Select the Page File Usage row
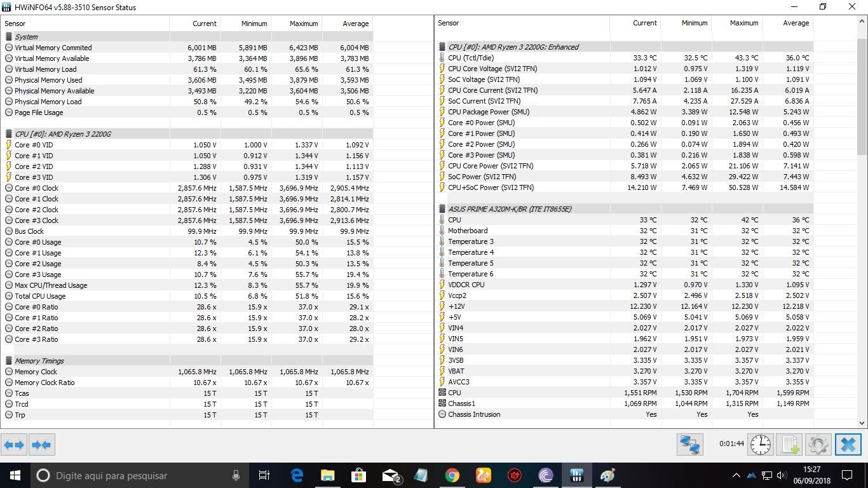Screen dimensions: 868x488 coord(187,112)
